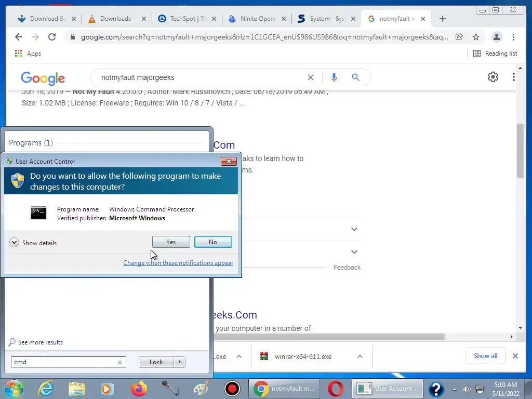Clear the Google search query
This screenshot has width=532, height=399.
[311, 77]
